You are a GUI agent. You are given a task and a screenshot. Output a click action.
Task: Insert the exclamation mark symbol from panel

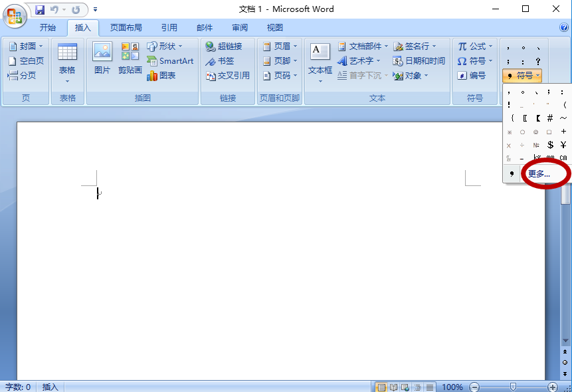click(509, 105)
